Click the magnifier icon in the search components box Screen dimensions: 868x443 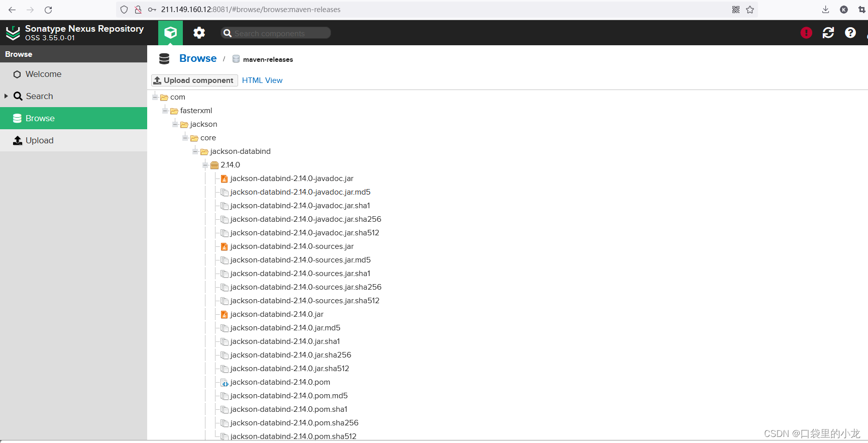tap(228, 33)
